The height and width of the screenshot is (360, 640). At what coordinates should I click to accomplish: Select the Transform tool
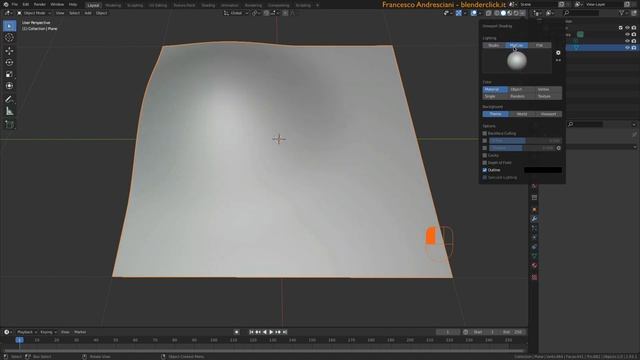click(9, 86)
